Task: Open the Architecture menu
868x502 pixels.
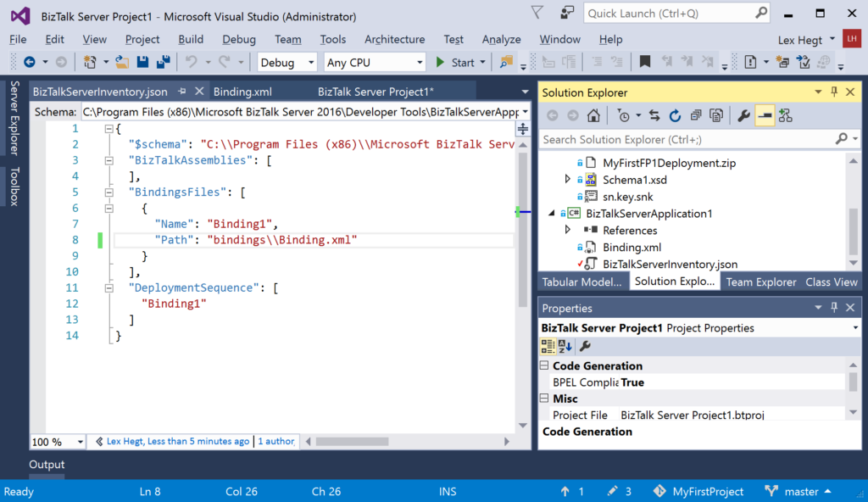Action: 394,39
